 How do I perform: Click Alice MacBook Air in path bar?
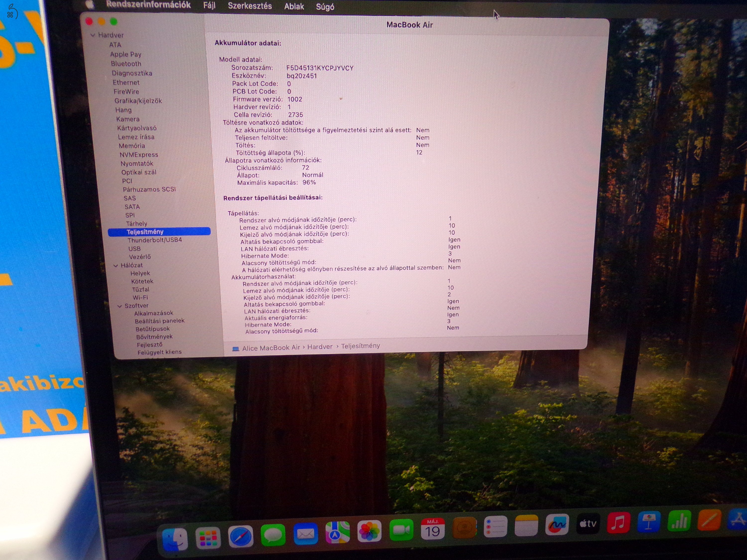[x=271, y=348]
